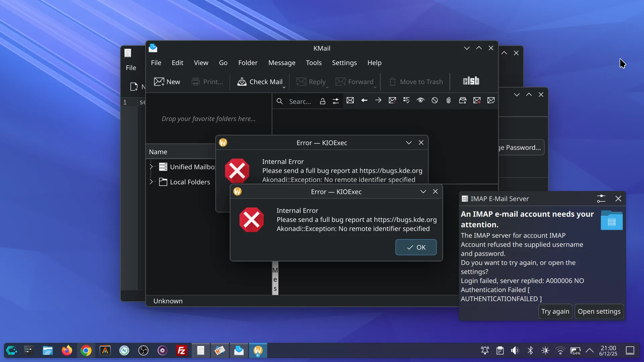Toggle the watched thread eye filter
The image size is (644, 362).
click(x=420, y=101)
